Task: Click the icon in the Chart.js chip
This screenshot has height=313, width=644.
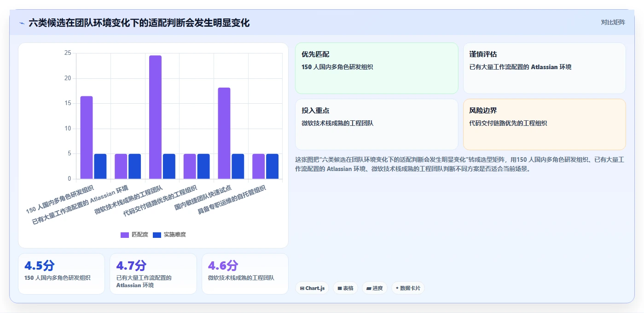Action: tap(302, 289)
